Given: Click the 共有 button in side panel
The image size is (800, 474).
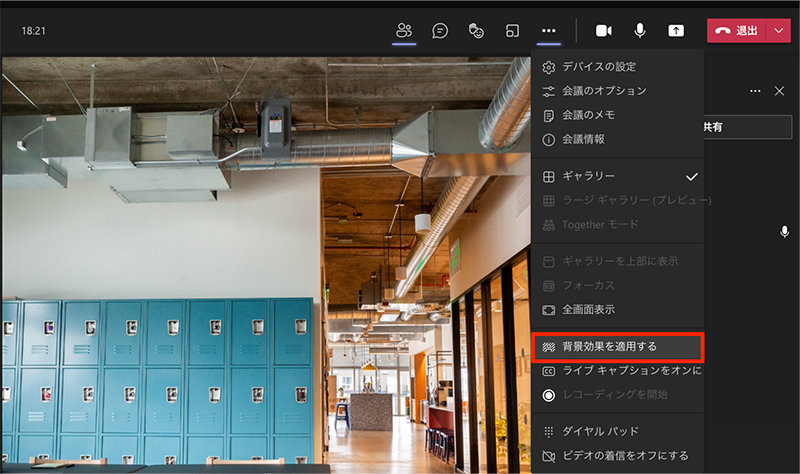Looking at the screenshot, I should pos(748,127).
